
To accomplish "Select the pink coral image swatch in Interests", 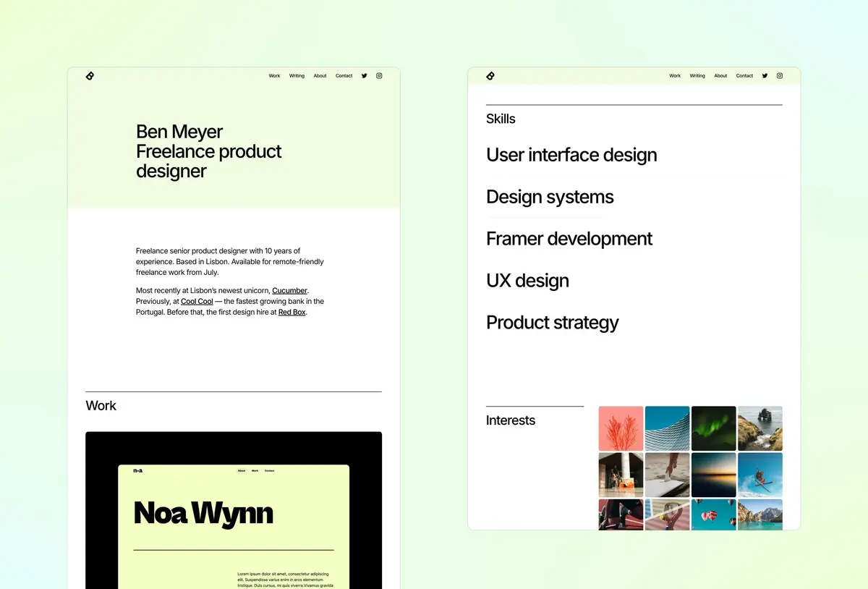I will (621, 428).
